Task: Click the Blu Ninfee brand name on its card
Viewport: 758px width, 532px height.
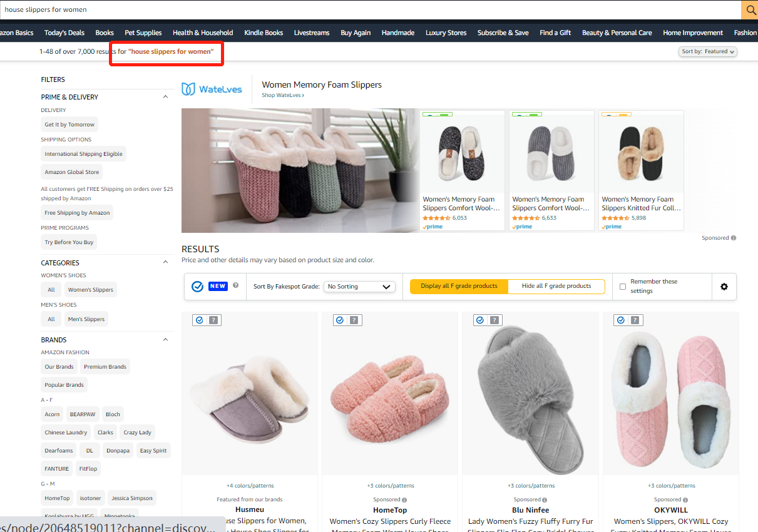Action: click(531, 510)
